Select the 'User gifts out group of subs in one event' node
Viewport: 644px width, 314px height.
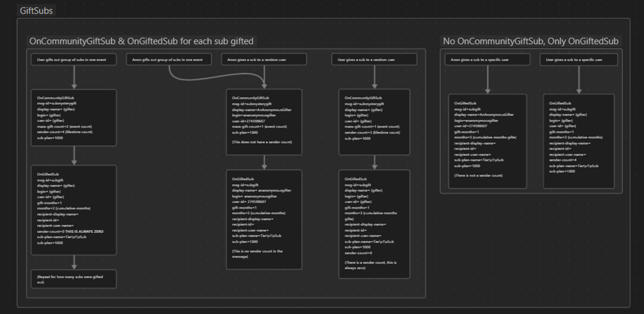74,60
